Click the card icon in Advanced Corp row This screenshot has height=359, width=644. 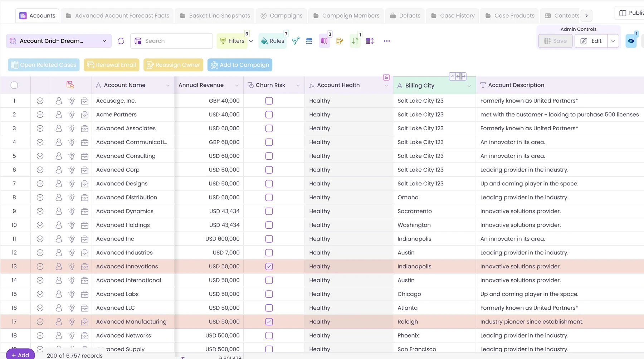tap(85, 170)
